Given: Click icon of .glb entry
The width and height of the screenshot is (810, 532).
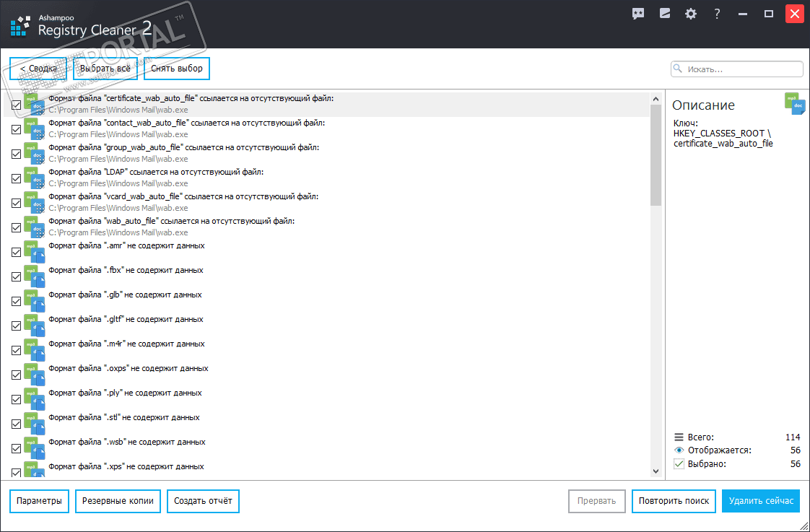Looking at the screenshot, I should pyautogui.click(x=35, y=300).
